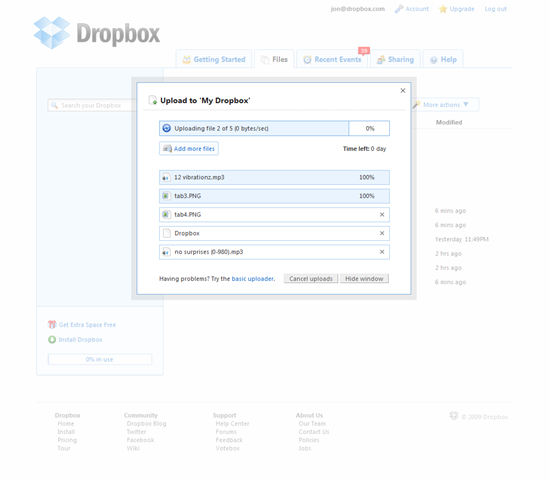Click the blank file icon beside Dropbox
549x480 pixels.
(167, 233)
